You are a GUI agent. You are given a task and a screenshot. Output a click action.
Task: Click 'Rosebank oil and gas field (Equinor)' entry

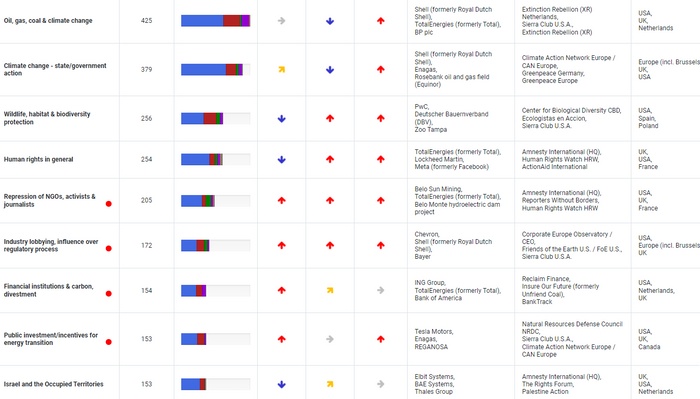[x=452, y=81]
